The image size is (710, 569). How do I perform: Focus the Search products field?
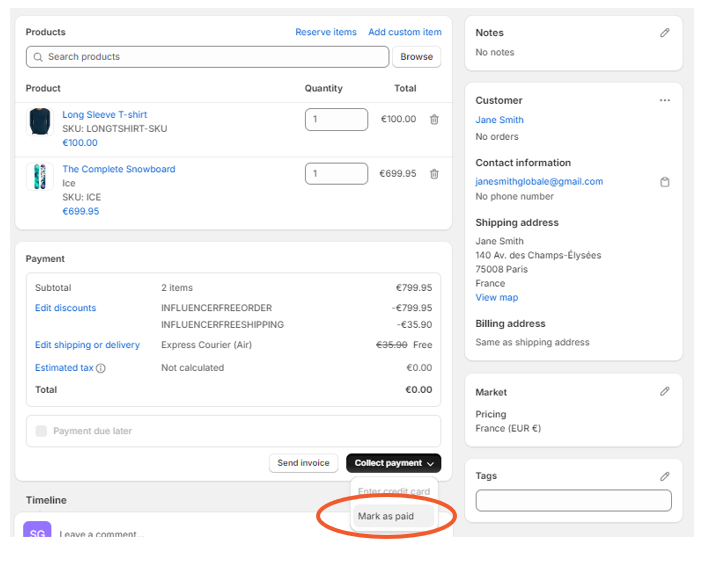click(207, 57)
